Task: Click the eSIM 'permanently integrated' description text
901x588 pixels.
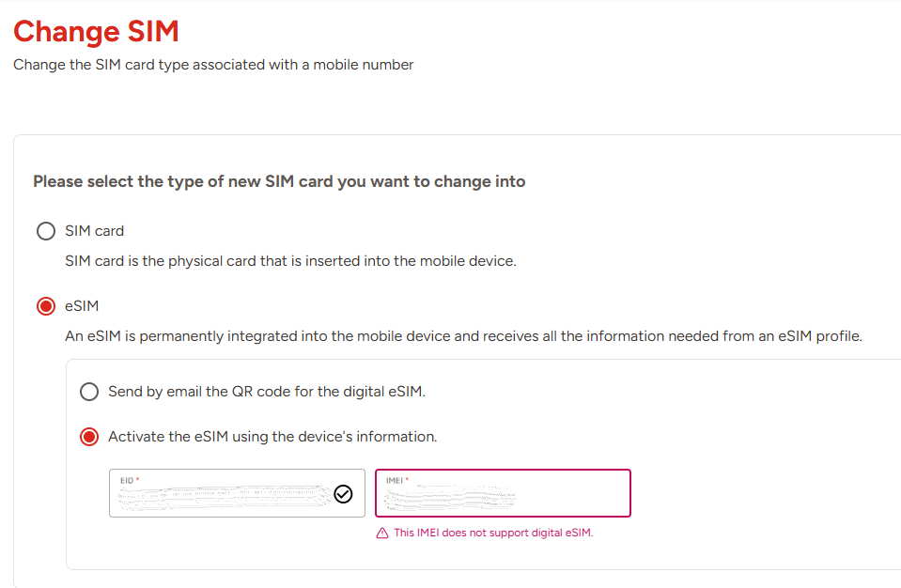Action: tap(463, 335)
